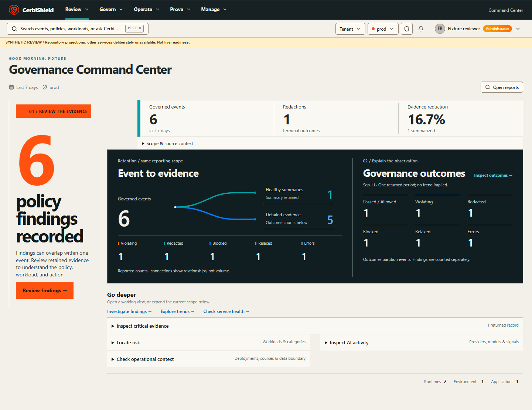Open the prod environment dropdown
This screenshot has height=410, width=532.
(383, 29)
